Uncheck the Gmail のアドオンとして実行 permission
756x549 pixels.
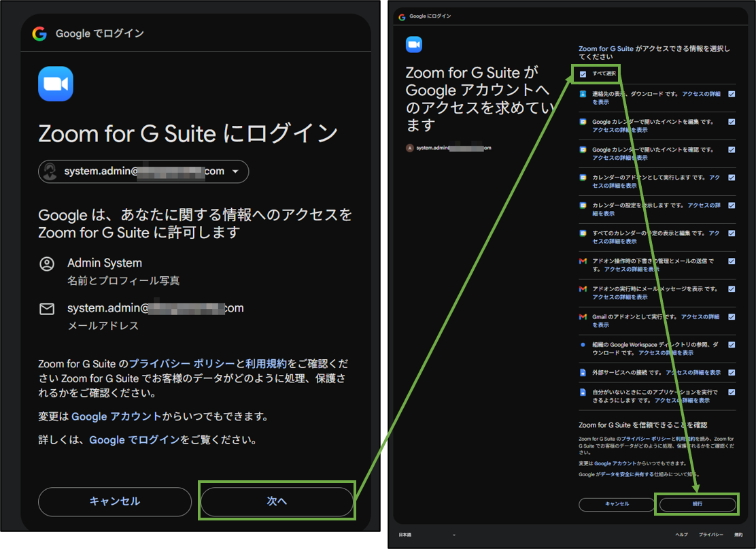[732, 317]
